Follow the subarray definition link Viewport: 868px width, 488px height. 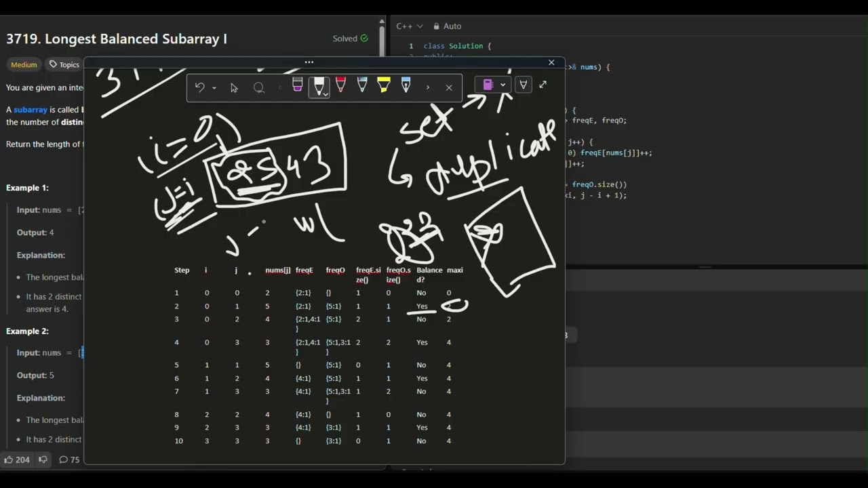[x=31, y=110]
